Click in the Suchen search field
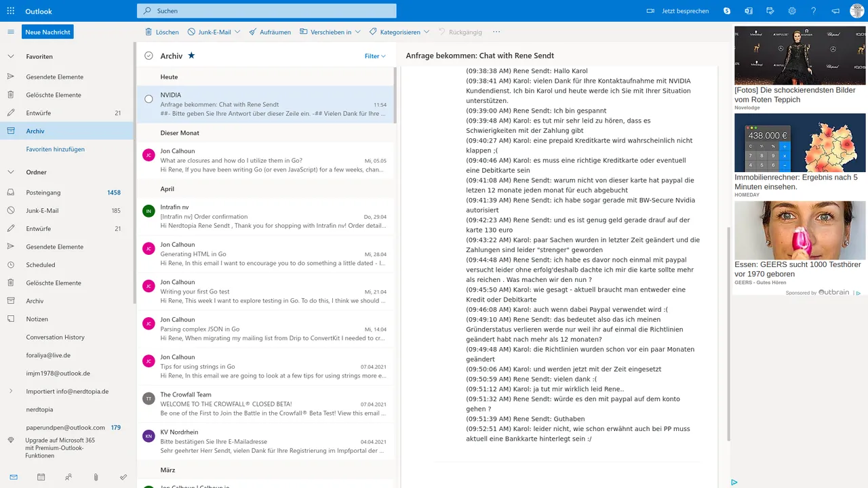 tap(267, 11)
